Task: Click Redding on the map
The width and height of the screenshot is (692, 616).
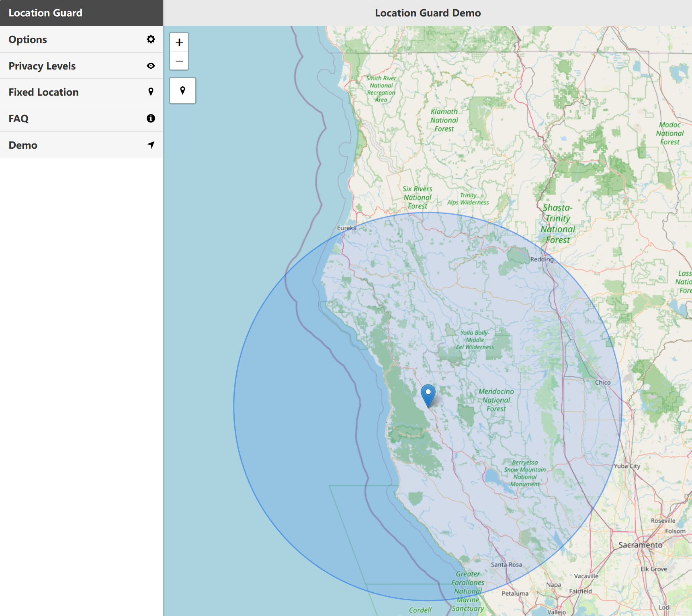Action: (x=542, y=259)
